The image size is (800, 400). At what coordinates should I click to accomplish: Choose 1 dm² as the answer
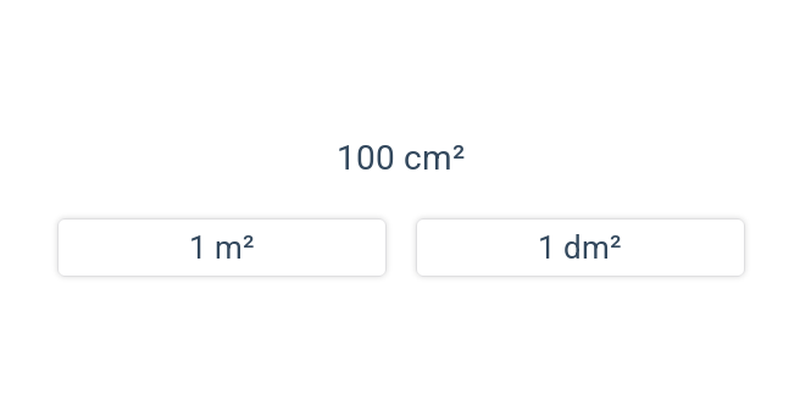point(580,247)
